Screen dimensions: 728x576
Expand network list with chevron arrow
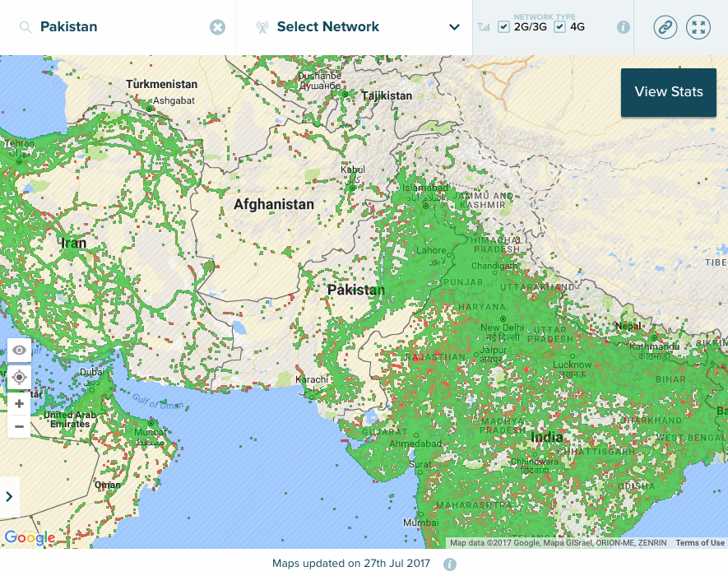(x=454, y=27)
